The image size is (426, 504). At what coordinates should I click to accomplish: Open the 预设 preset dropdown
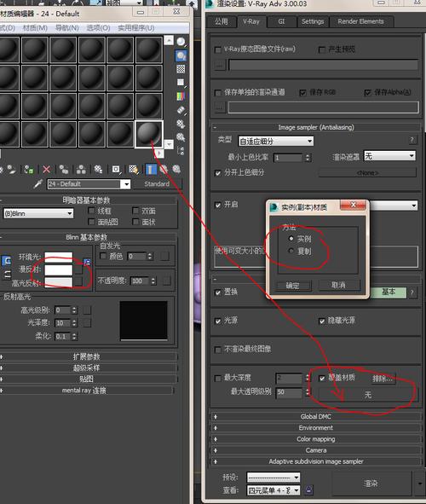click(273, 478)
